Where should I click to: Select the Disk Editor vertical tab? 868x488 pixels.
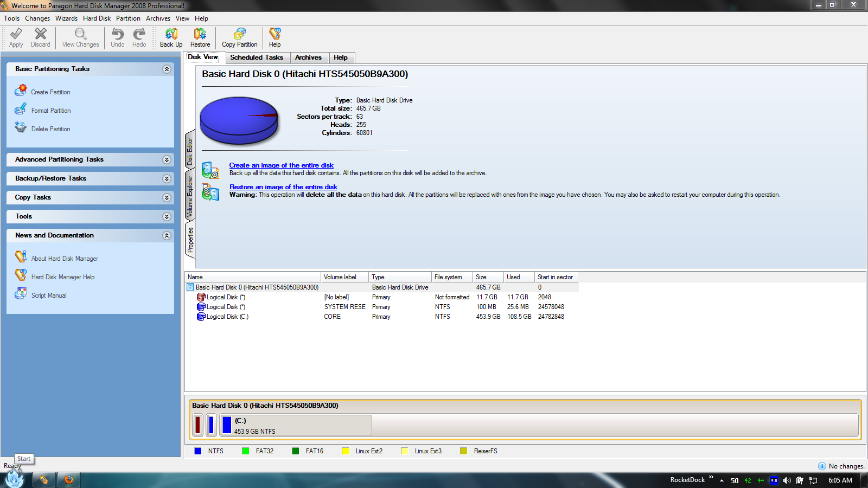click(x=190, y=151)
